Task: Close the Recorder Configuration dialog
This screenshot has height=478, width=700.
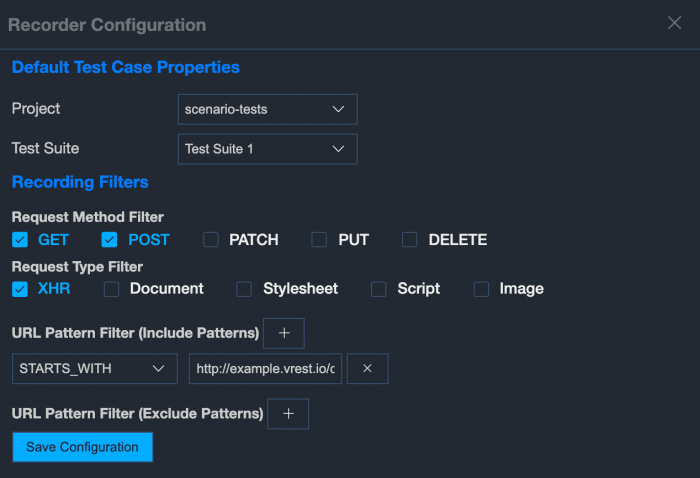Action: pyautogui.click(x=674, y=23)
